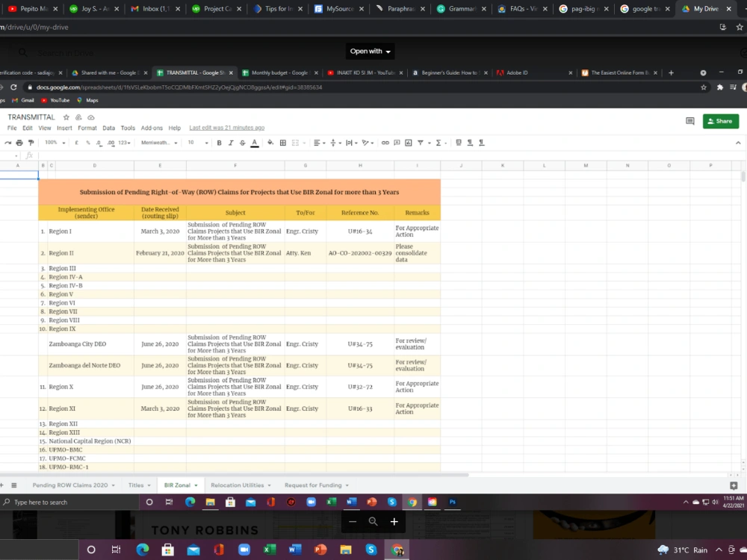Toggle italic formatting
This screenshot has width=747, height=560.
[x=231, y=143]
